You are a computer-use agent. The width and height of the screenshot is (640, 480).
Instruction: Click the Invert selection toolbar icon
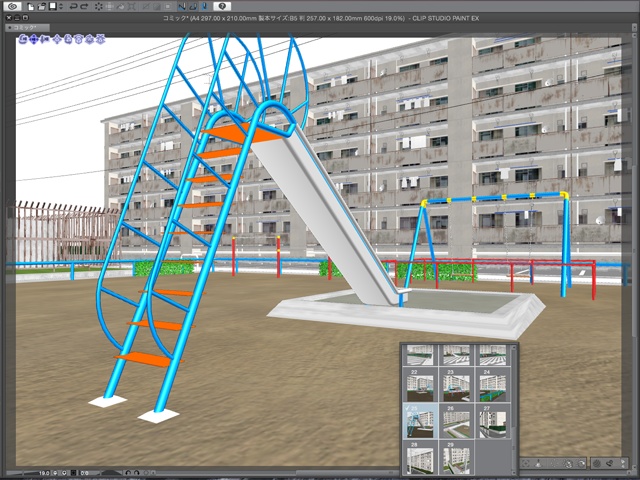157,7
